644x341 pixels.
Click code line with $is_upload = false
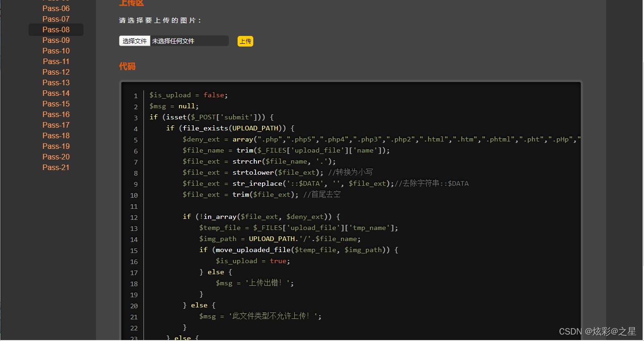coord(189,95)
